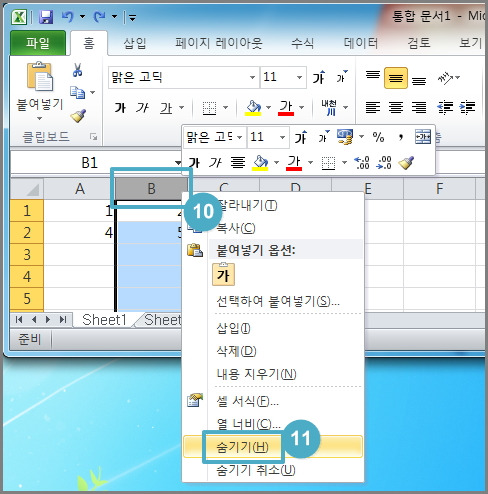This screenshot has width=488, height=494.
Task: Open ribbon font name dropdown
Action: click(252, 77)
